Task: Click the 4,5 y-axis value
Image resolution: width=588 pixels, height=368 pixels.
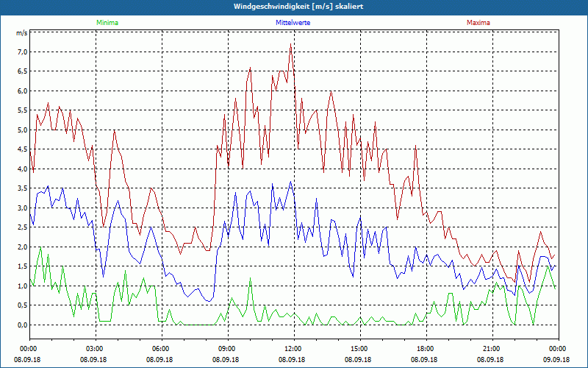Action: [x=23, y=149]
